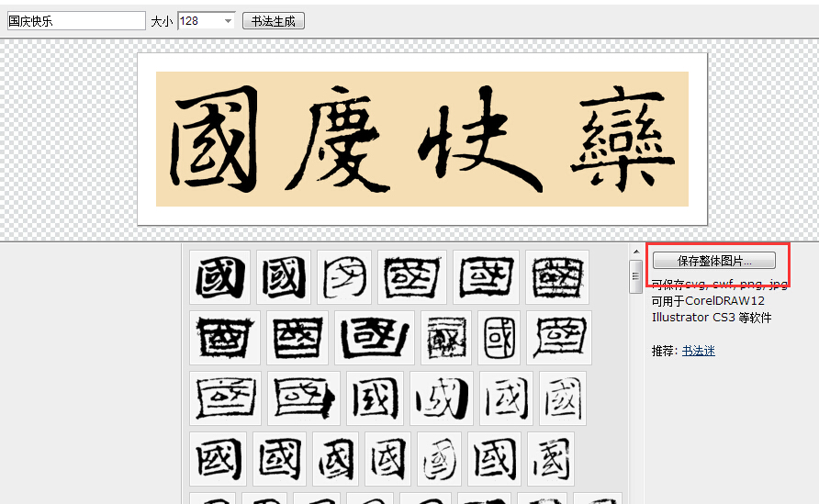Choose the first 國 thumbnail in the top row
This screenshot has height=504, width=819.
coord(219,277)
